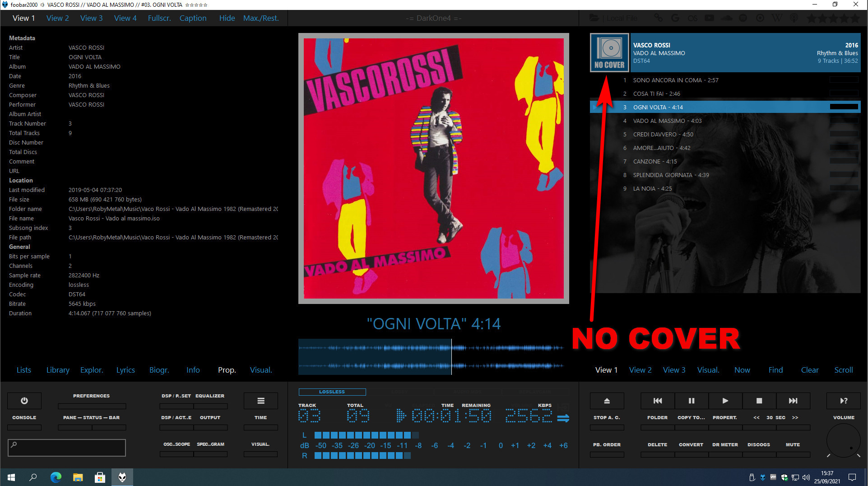
Task: Select track CANZONE in playlist
Action: click(x=725, y=161)
